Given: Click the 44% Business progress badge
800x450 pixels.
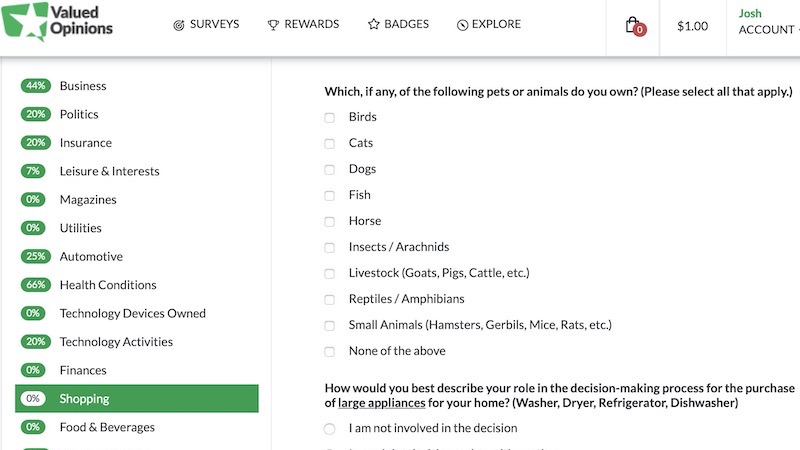Looking at the screenshot, I should [36, 86].
